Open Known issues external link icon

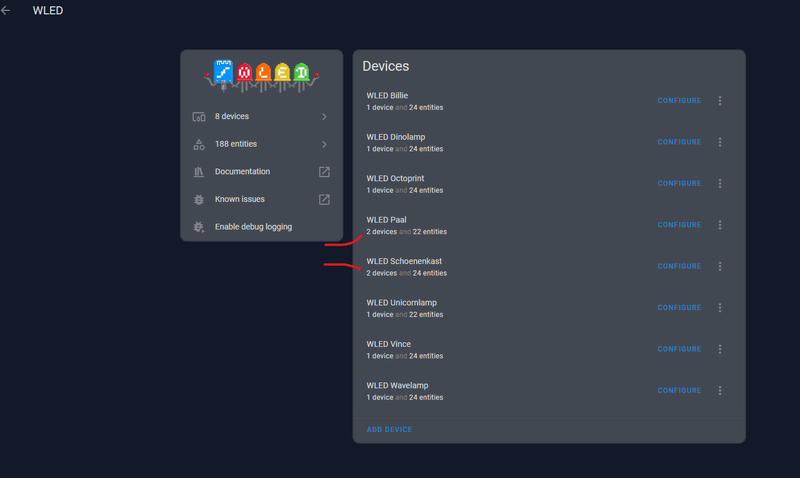[324, 199]
